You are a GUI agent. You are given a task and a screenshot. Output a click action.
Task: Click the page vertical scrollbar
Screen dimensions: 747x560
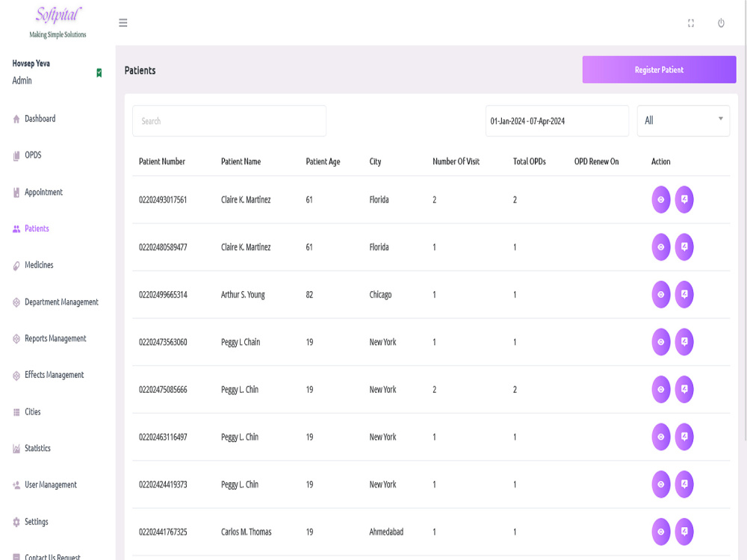coord(745,219)
